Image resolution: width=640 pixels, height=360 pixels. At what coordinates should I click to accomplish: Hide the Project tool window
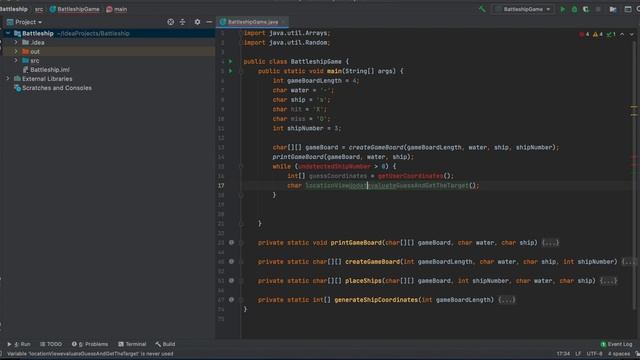point(209,22)
